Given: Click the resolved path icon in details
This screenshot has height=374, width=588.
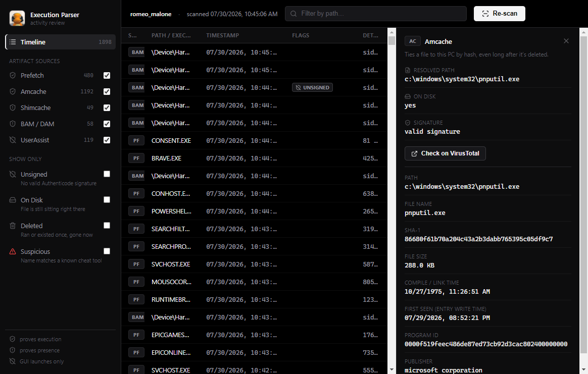Looking at the screenshot, I should click(x=408, y=70).
